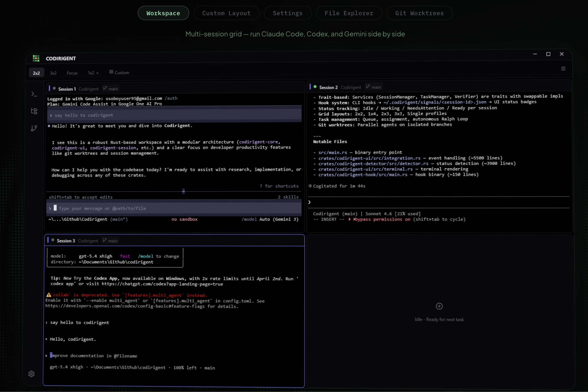
Task: Click the git branch icon in the left sidebar
Action: (34, 128)
